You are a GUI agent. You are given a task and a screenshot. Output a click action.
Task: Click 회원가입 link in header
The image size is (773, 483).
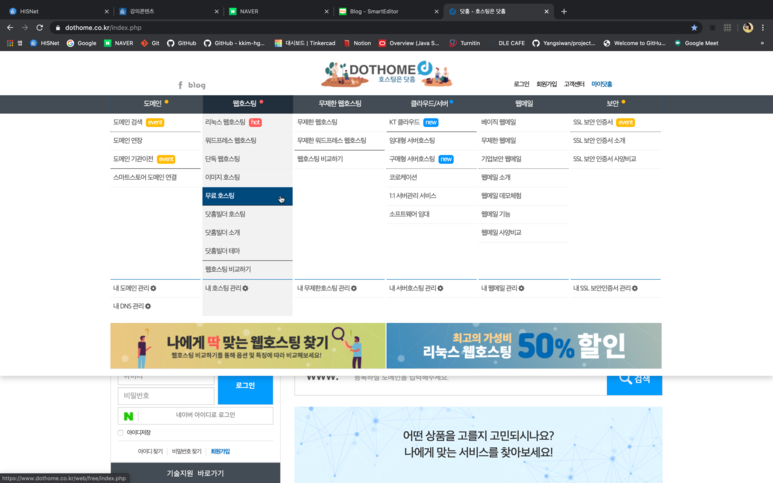tap(546, 84)
